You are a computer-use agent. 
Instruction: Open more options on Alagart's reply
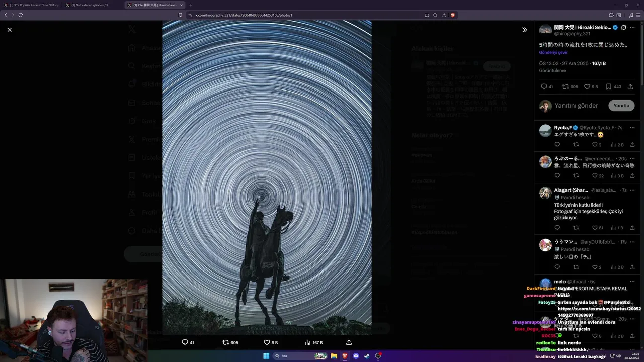pos(632,190)
